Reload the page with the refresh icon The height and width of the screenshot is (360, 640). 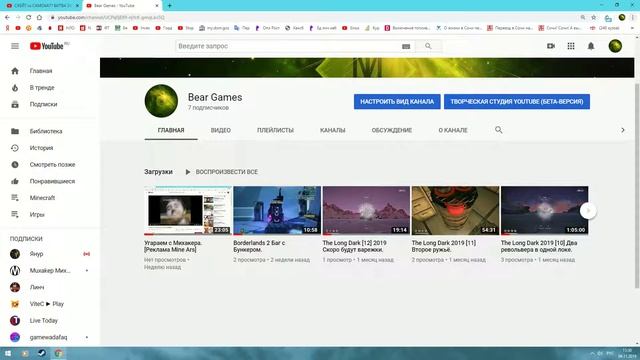[29, 18]
